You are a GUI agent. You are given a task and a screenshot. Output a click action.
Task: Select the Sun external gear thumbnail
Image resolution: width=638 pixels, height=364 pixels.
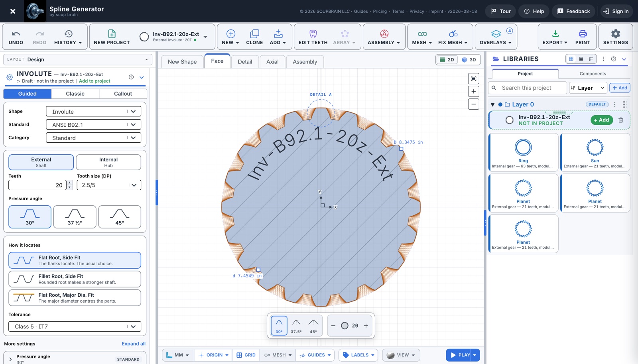click(595, 153)
